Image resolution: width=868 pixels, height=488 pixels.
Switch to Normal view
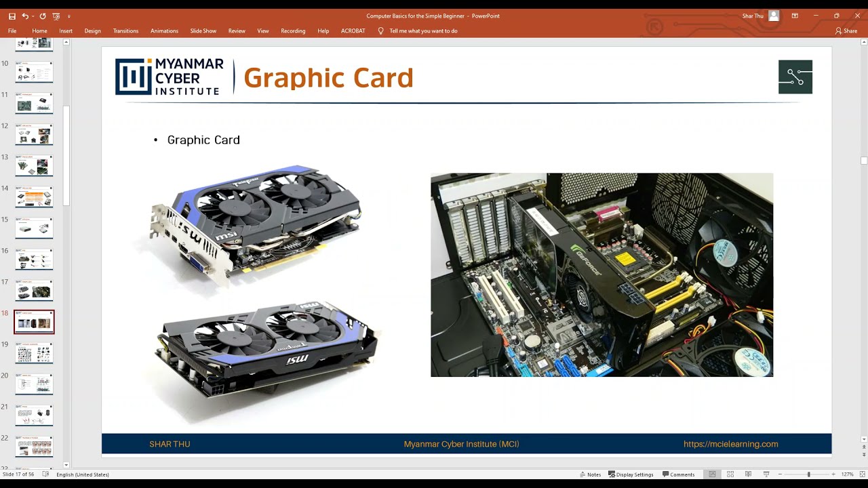(712, 474)
